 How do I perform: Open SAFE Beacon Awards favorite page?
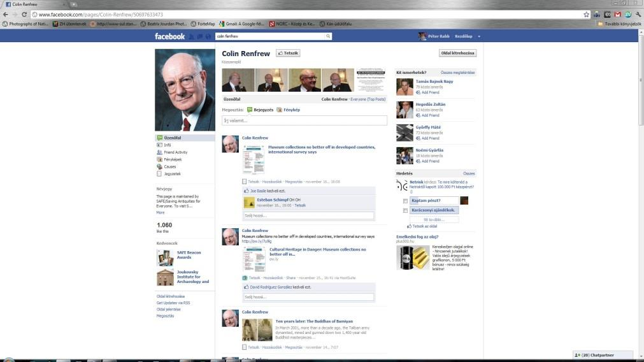point(189,255)
